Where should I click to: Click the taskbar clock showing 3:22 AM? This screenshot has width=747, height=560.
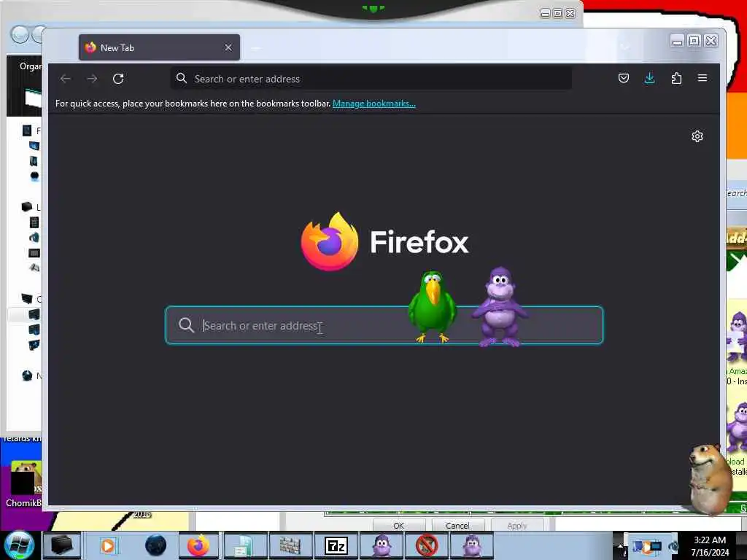click(x=710, y=545)
